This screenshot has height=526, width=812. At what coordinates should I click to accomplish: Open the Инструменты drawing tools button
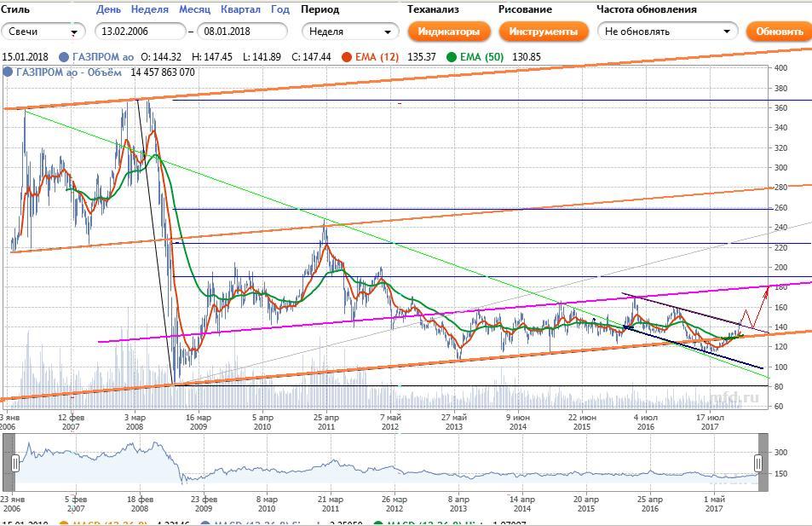pos(543,32)
